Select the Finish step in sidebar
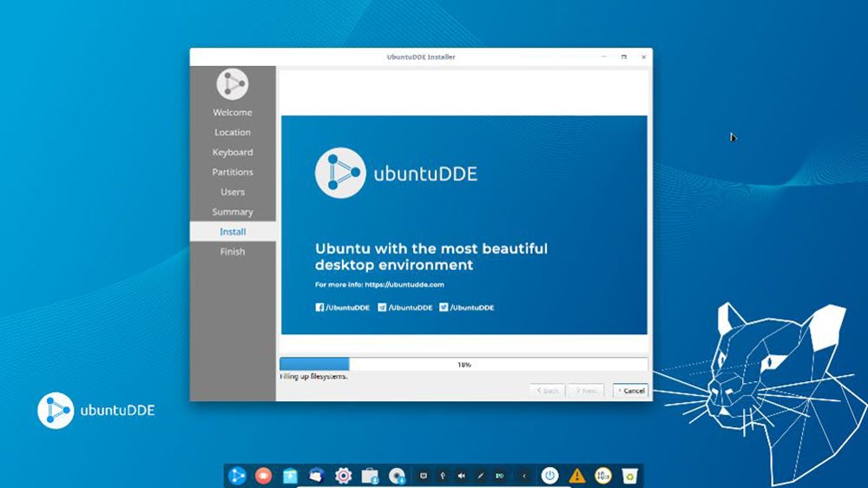 pyautogui.click(x=233, y=252)
